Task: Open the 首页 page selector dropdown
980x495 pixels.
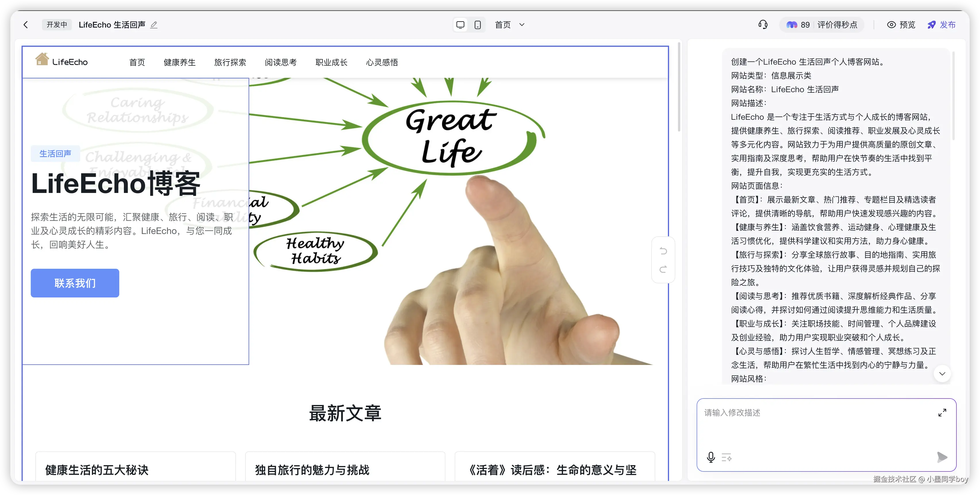Action: [510, 25]
